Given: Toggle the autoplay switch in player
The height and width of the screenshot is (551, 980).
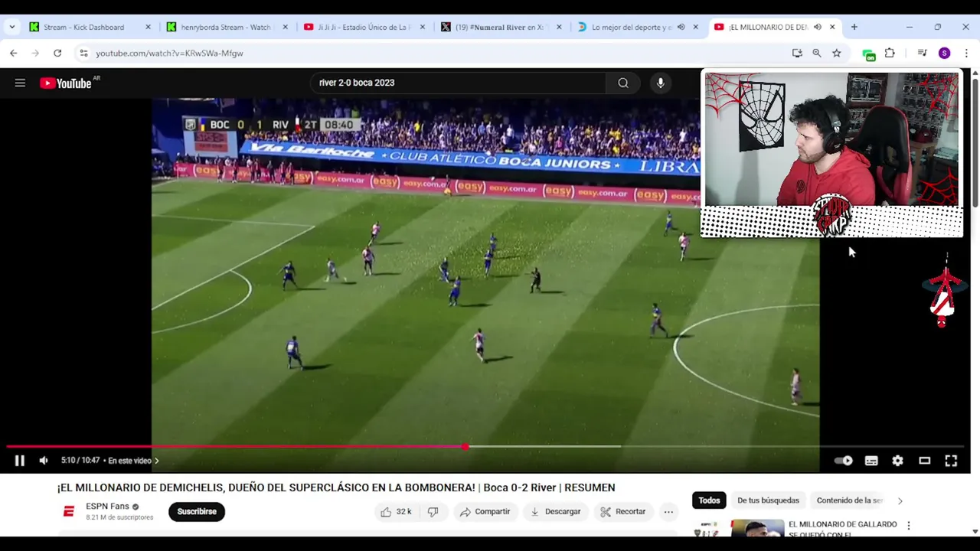Looking at the screenshot, I should [843, 461].
